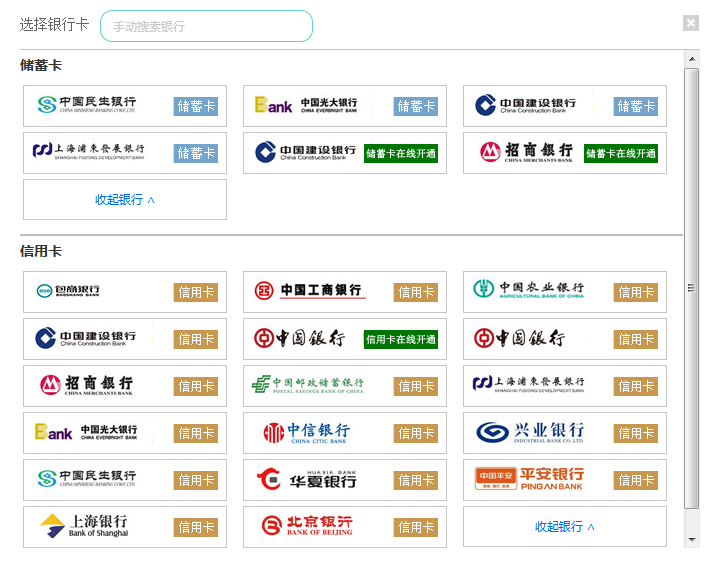Select Postal Savings Bank credit card
Viewport: 717px width, 566px height.
pyautogui.click(x=345, y=386)
